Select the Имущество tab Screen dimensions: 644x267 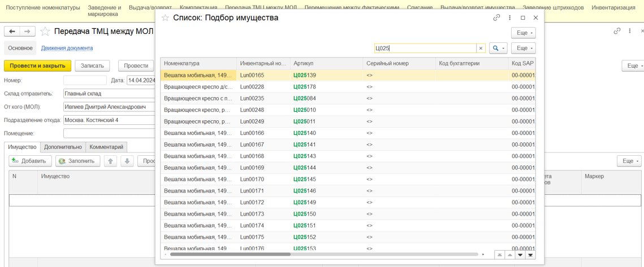(x=22, y=147)
